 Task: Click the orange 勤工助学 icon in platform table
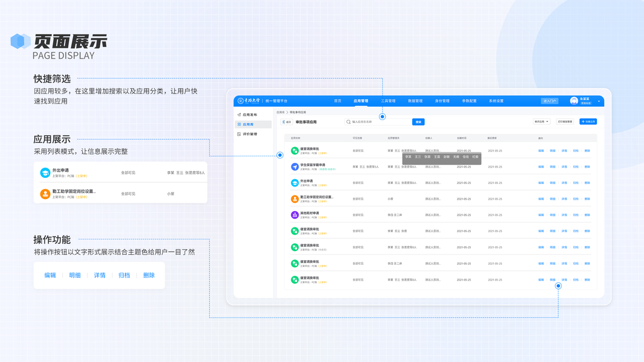295,199
